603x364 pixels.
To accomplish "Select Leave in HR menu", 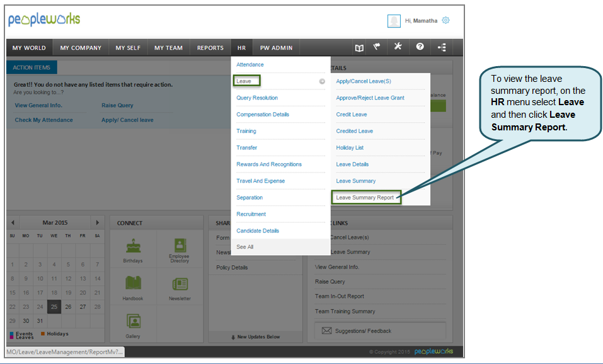I will pyautogui.click(x=244, y=81).
